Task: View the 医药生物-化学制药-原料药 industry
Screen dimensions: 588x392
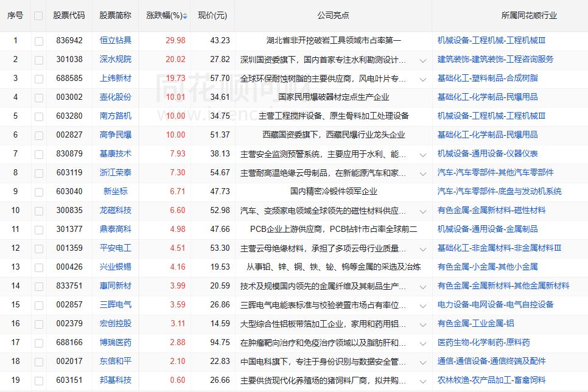Action: [x=483, y=342]
